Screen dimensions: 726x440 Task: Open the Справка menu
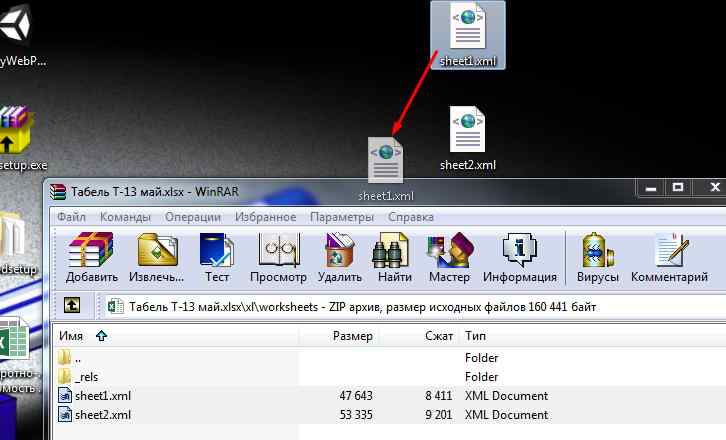tap(411, 217)
